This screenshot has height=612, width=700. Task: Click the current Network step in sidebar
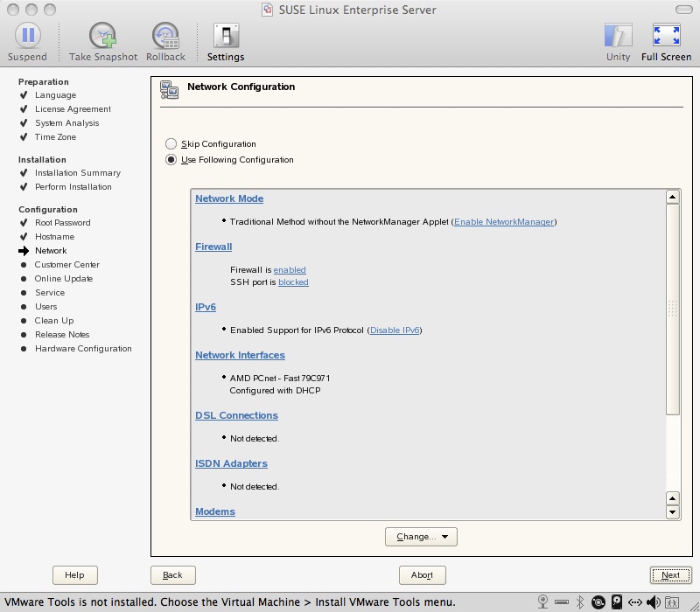coord(51,251)
